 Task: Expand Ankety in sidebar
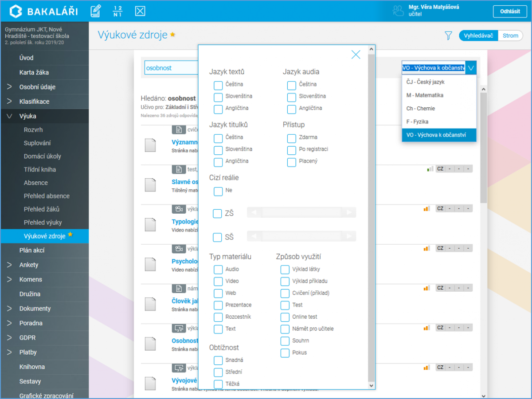[x=9, y=265]
